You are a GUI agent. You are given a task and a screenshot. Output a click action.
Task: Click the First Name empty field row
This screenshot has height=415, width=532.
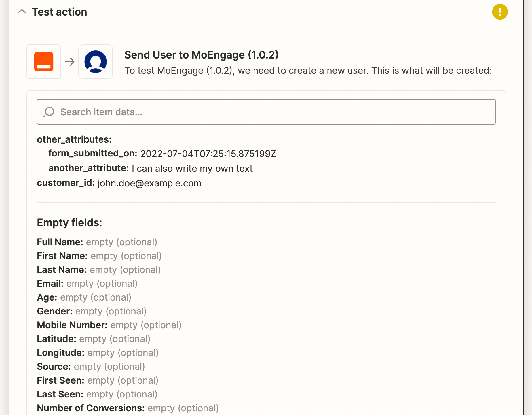pos(99,256)
